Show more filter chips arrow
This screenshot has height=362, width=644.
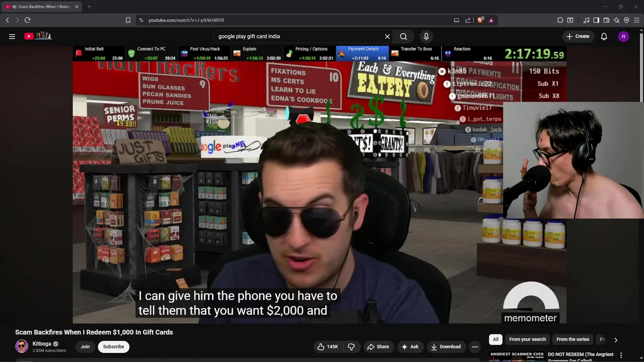(615, 340)
